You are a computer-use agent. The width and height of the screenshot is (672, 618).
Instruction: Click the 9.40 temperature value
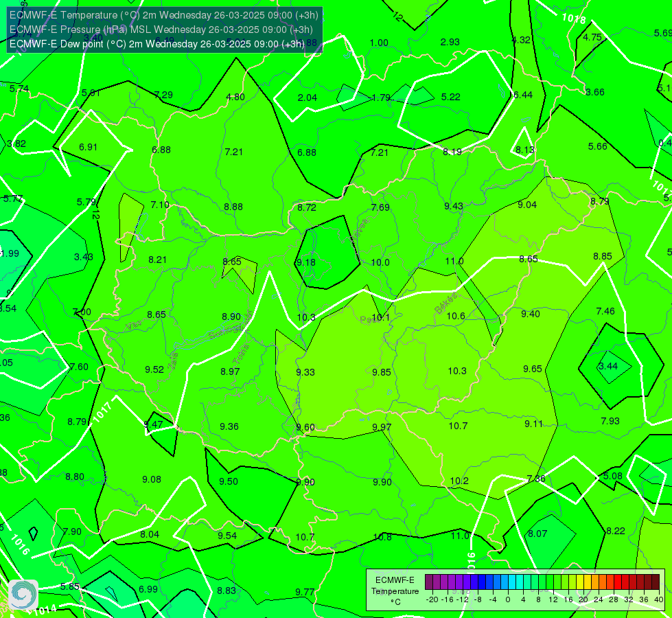(x=530, y=314)
